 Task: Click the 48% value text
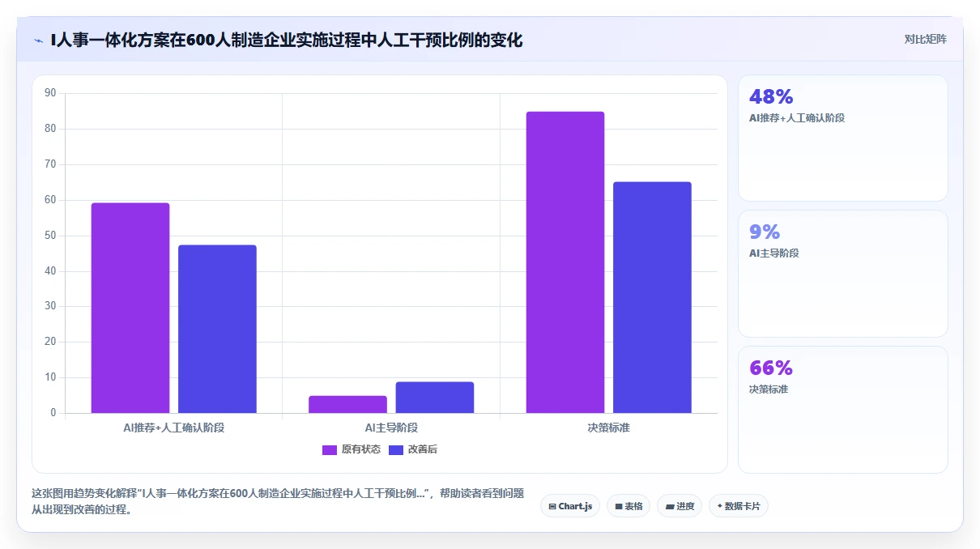(x=771, y=97)
